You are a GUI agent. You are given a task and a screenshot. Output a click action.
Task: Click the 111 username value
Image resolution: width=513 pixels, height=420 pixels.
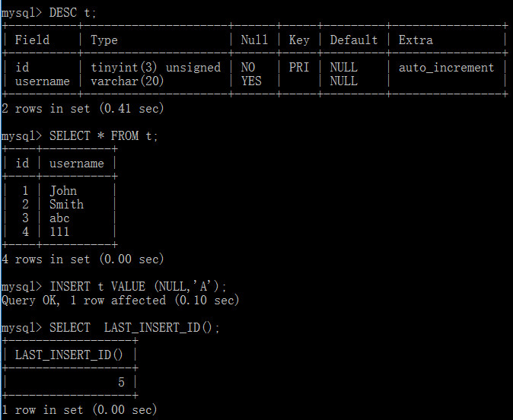(x=59, y=232)
